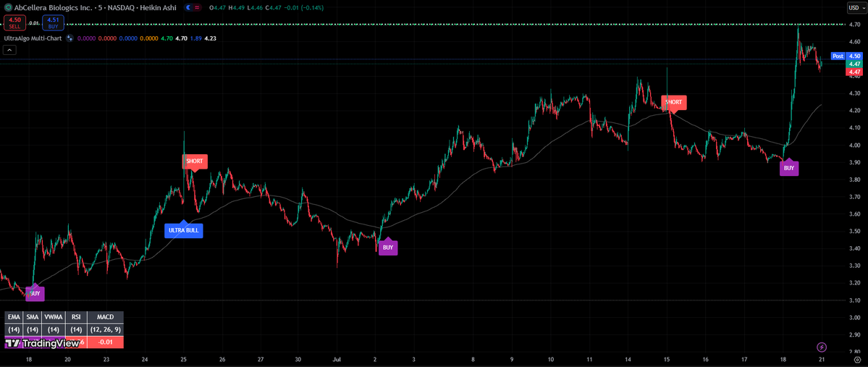
Task: Click the 21 date label on the time axis
Action: (x=822, y=359)
